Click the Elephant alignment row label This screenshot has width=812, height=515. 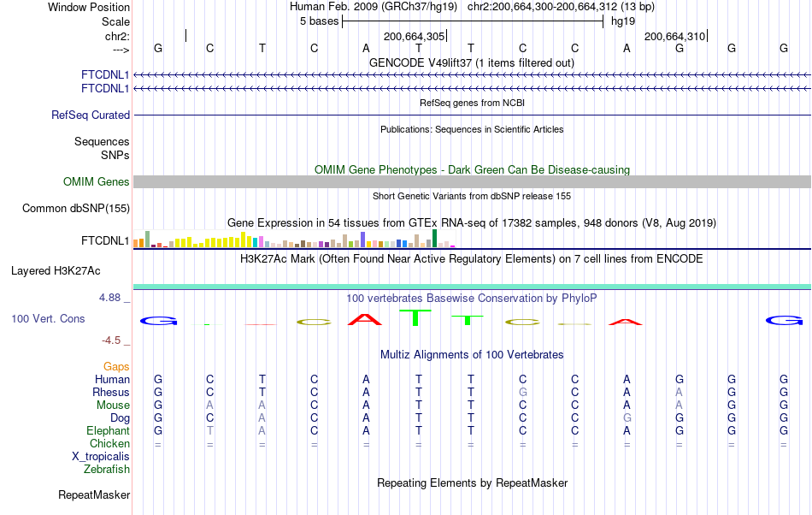[x=108, y=430]
